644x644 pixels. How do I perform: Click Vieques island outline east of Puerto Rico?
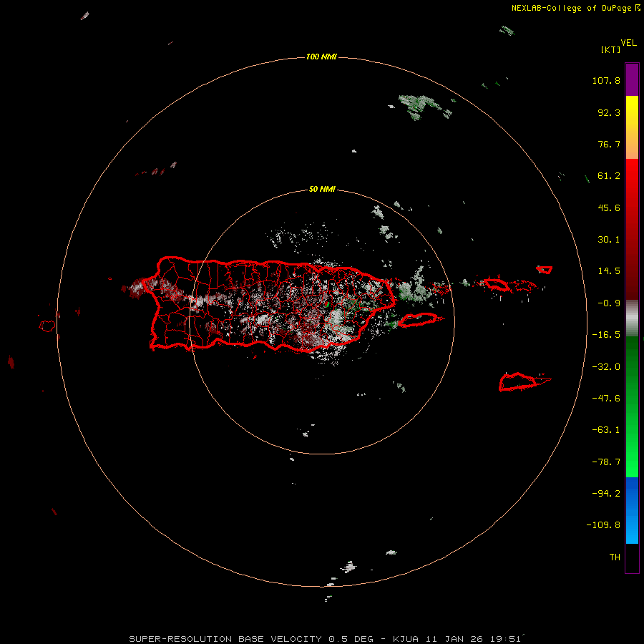click(418, 320)
